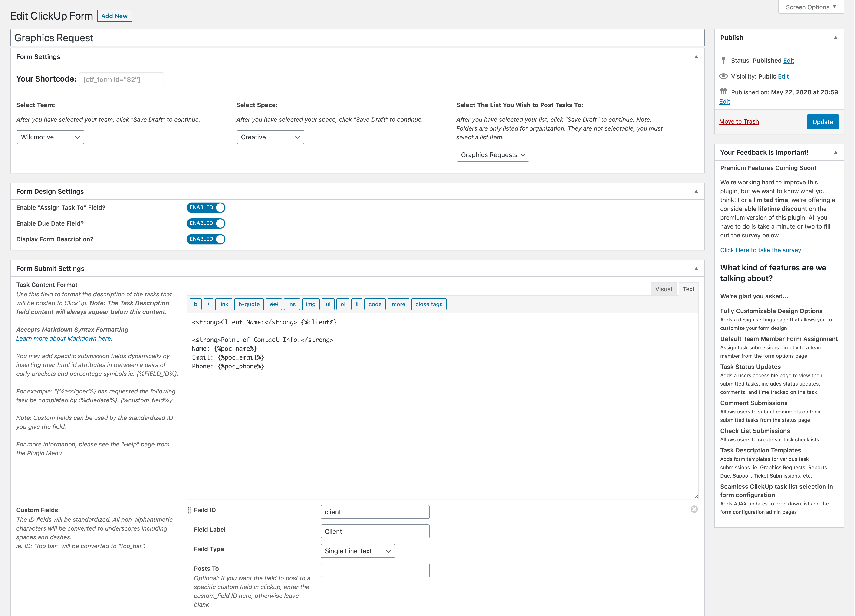Click into the Task Content Format text editor
This screenshot has height=616, width=855.
click(x=443, y=406)
